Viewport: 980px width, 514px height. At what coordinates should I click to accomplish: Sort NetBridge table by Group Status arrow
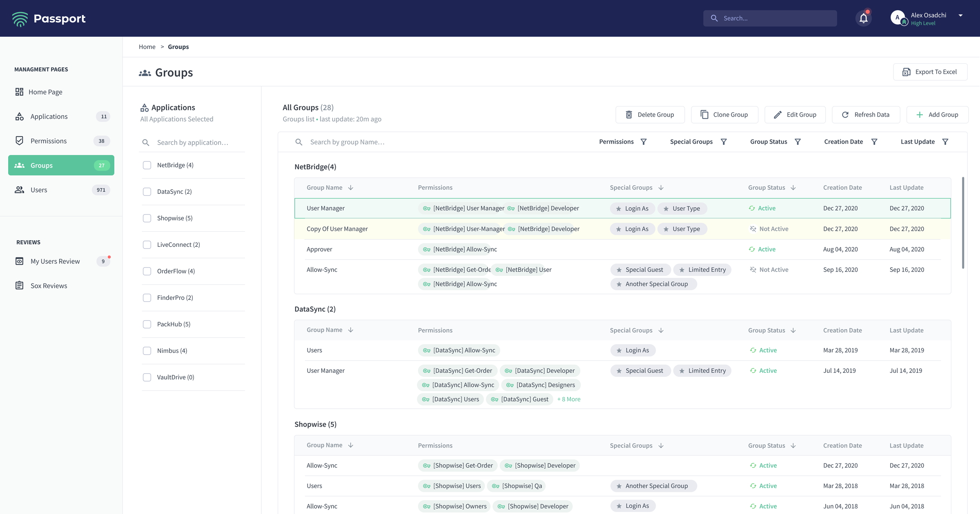tap(793, 188)
